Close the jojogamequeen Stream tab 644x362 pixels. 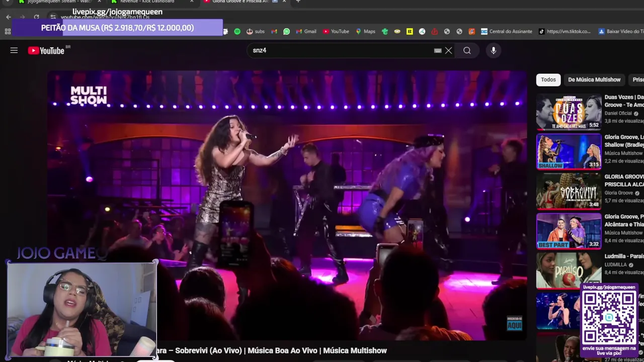(x=100, y=2)
